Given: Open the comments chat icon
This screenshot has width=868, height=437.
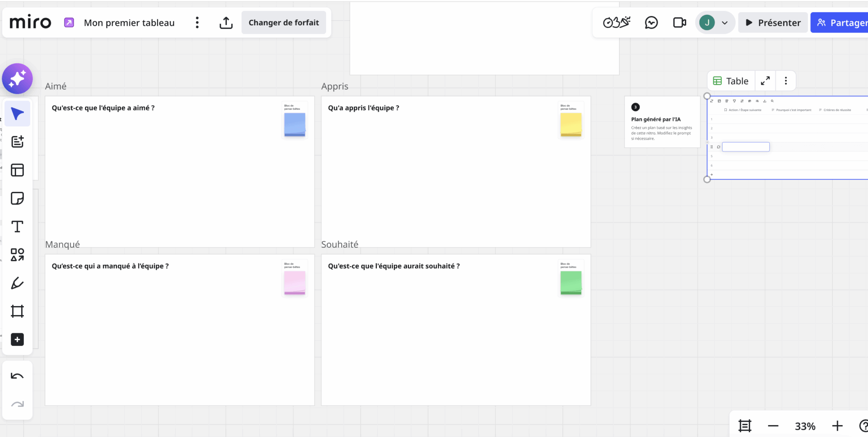Looking at the screenshot, I should pyautogui.click(x=651, y=22).
